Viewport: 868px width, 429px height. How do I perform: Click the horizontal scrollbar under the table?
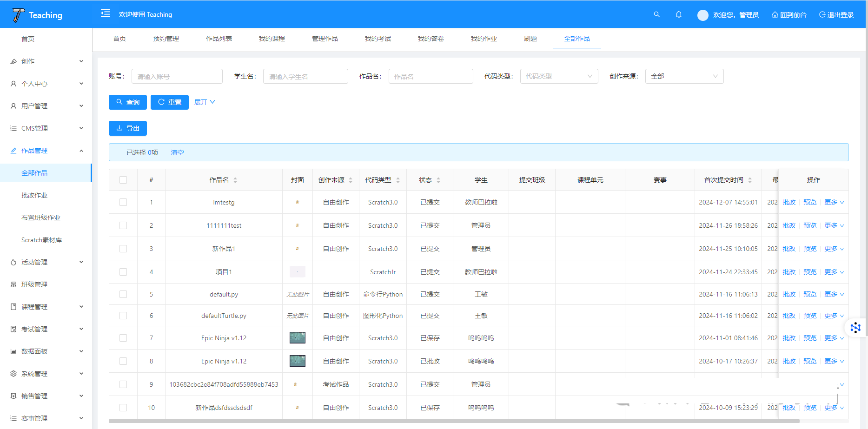coord(454,421)
